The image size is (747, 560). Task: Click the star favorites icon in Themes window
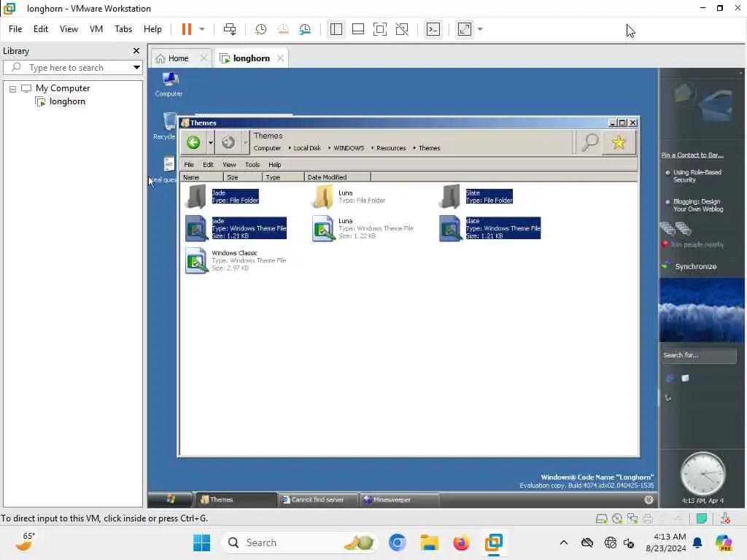point(619,142)
